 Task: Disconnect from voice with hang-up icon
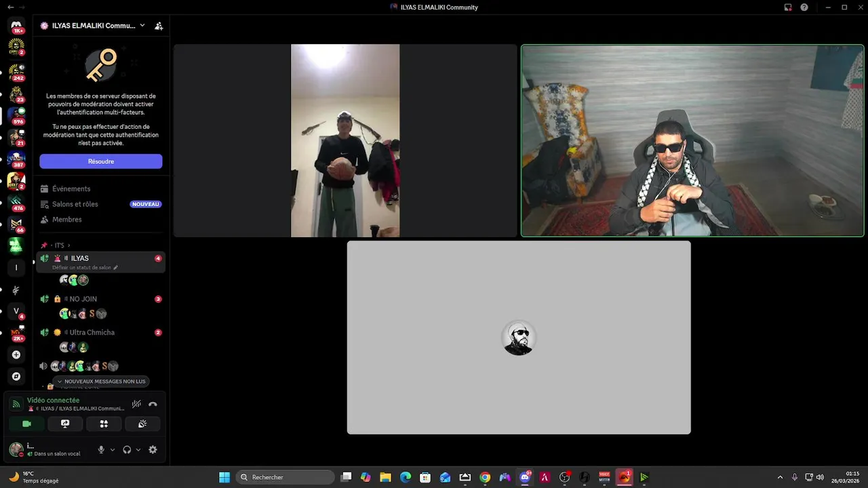(x=153, y=404)
